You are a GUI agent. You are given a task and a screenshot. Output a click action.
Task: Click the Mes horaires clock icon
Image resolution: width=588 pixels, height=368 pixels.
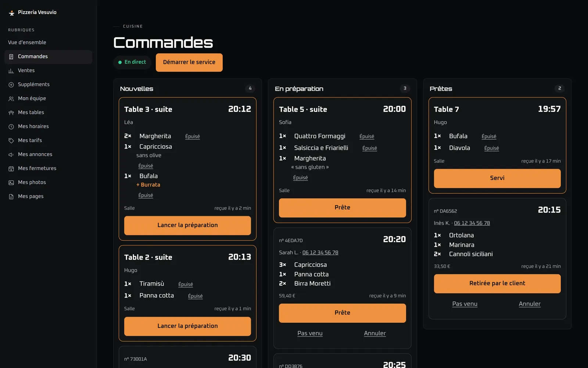[x=11, y=127]
